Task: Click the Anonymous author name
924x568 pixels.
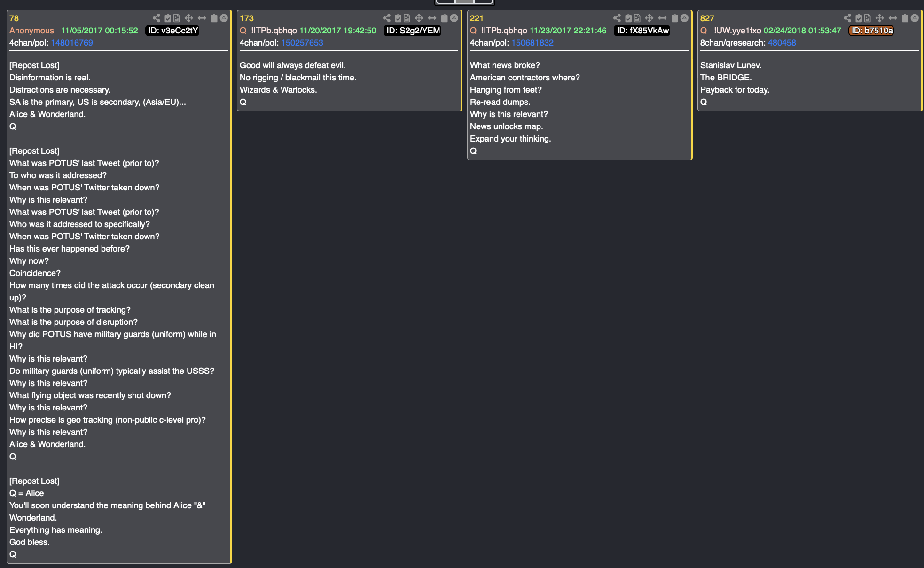Action: (32, 31)
